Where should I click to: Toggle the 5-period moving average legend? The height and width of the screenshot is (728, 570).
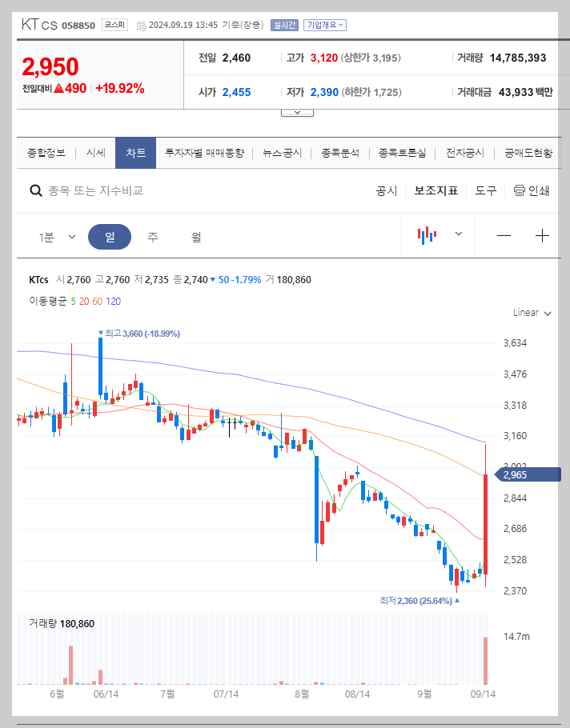[72, 302]
